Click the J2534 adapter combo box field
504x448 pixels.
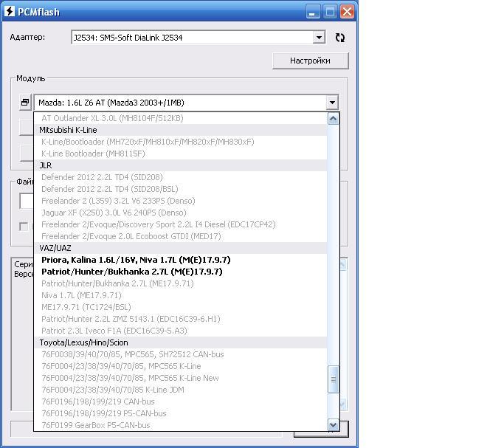pyautogui.click(x=198, y=38)
